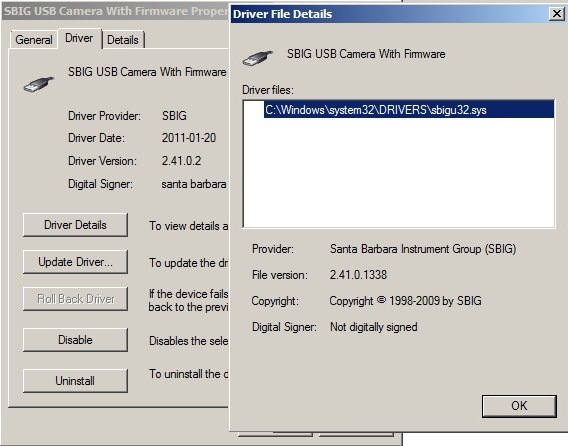Click Uninstall to remove the driver
The height and width of the screenshot is (446, 568).
[x=75, y=381]
